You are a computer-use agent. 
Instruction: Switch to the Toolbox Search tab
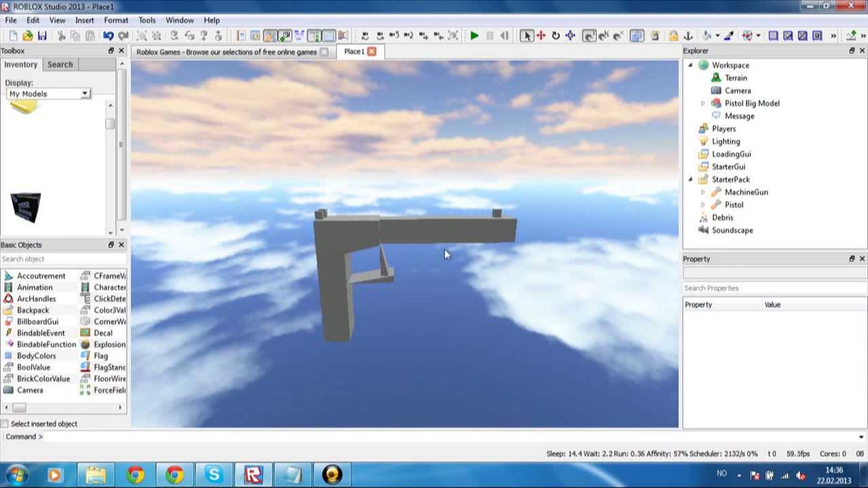(60, 64)
